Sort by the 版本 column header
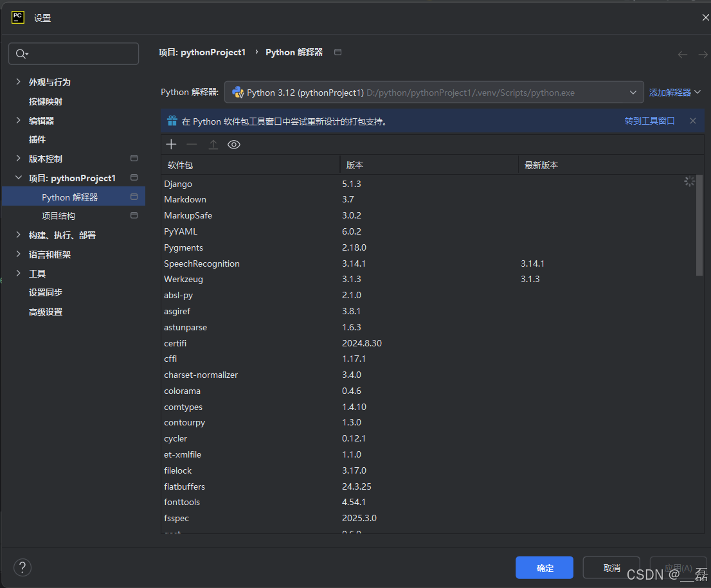 429,165
